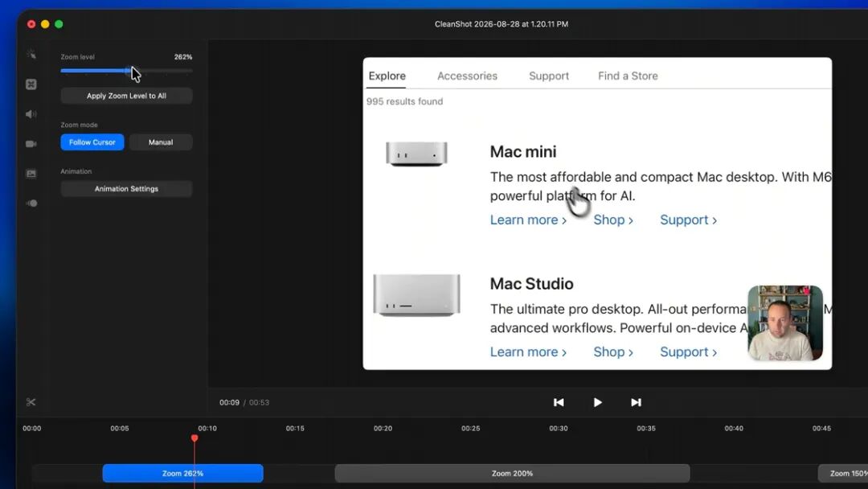Click the 00:20 mark on timeline ruler
This screenshot has height=489, width=868.
[383, 428]
